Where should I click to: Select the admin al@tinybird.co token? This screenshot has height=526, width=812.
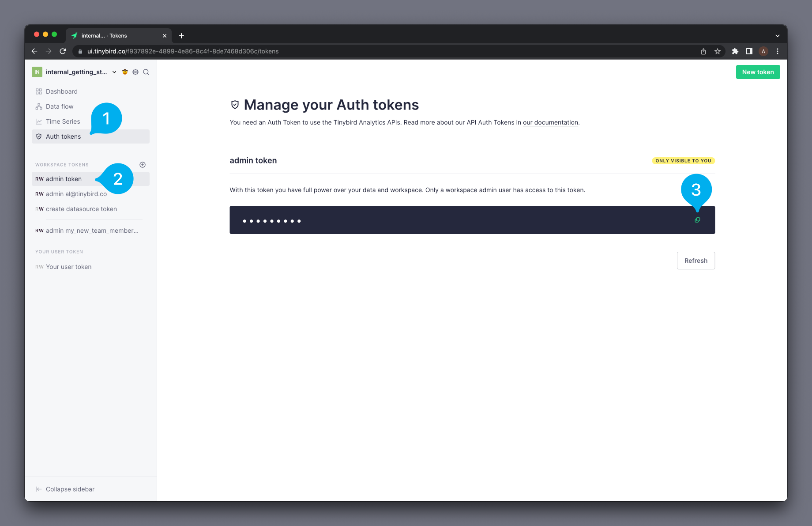tap(91, 194)
